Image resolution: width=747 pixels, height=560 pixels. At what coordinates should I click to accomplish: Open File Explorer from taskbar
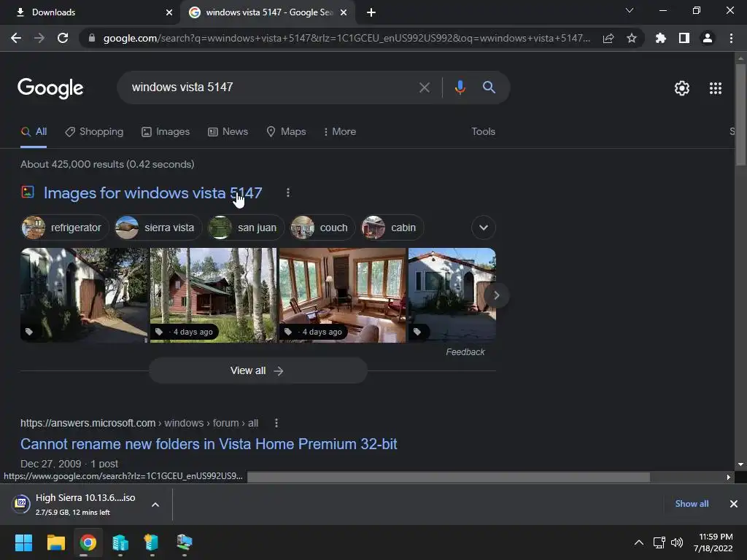55,542
